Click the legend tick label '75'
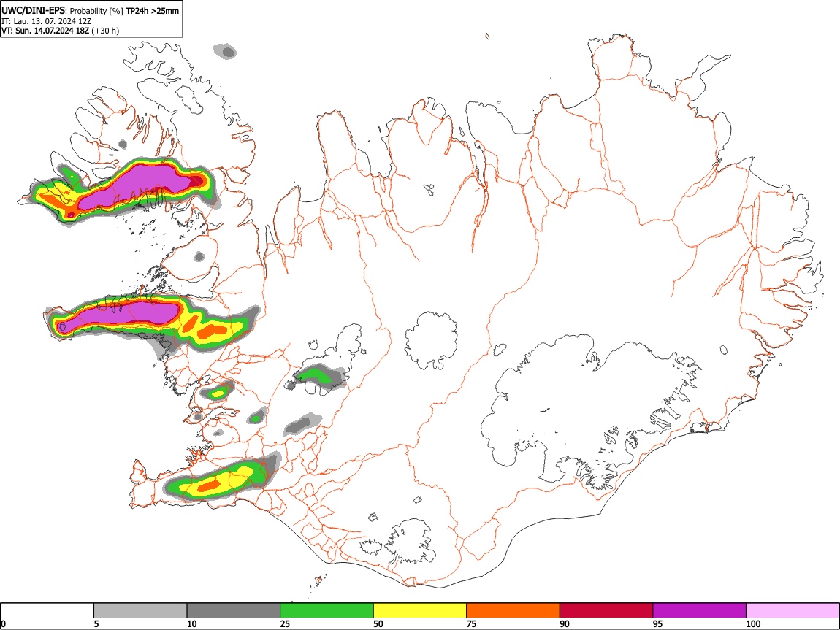840x630 pixels. [471, 623]
